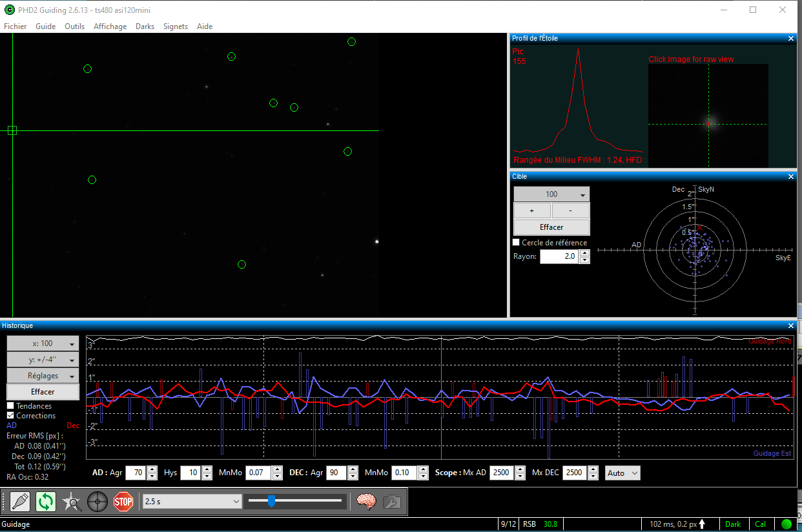Screen dimensions: 802x532
Task: Click the Cal indicator in status bar
Action: pos(761,524)
